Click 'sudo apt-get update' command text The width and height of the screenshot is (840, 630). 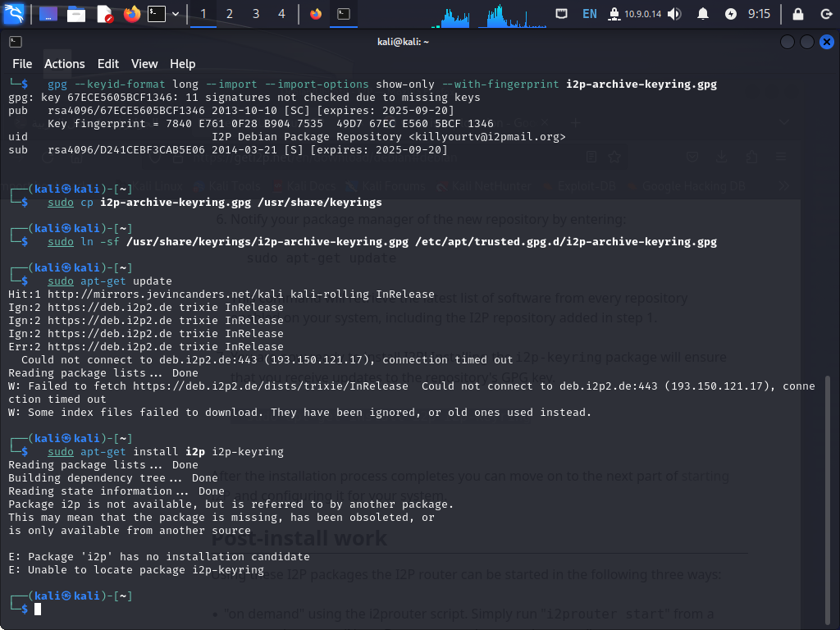click(110, 281)
